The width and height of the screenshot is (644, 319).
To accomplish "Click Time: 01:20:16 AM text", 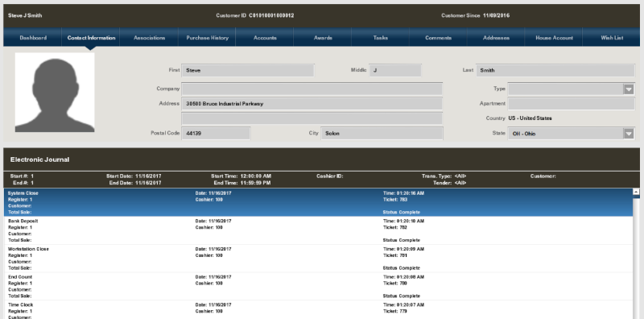I will 404,193.
